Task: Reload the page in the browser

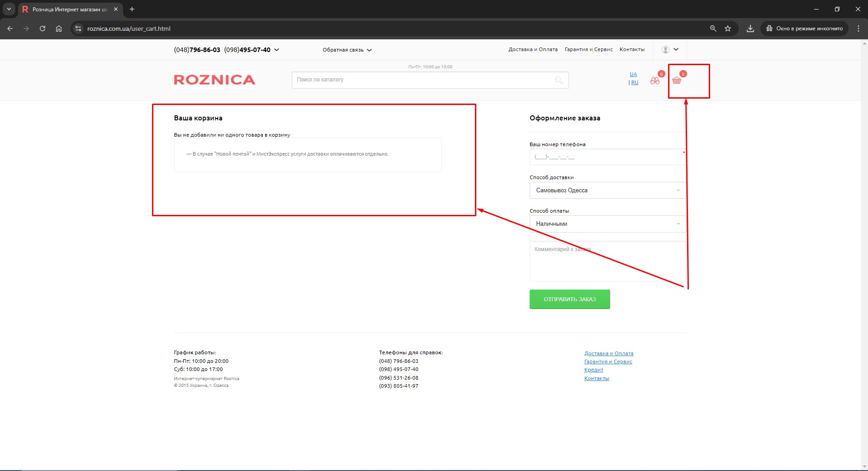Action: (x=43, y=29)
